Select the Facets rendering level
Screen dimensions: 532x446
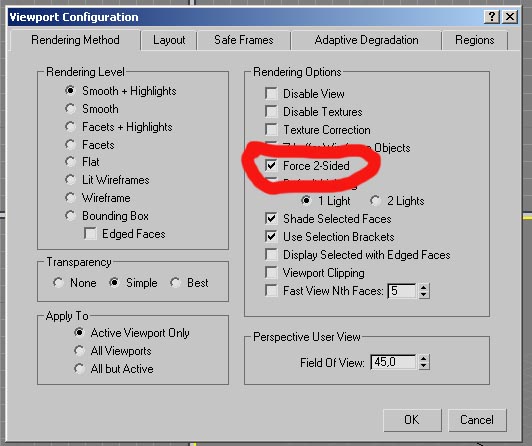(x=70, y=144)
